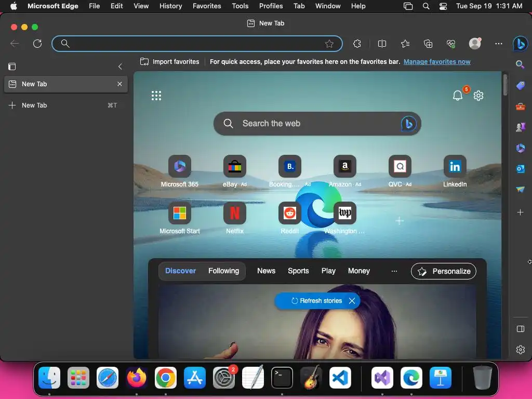
Task: Open the app launcher grid icon
Action: (156, 96)
